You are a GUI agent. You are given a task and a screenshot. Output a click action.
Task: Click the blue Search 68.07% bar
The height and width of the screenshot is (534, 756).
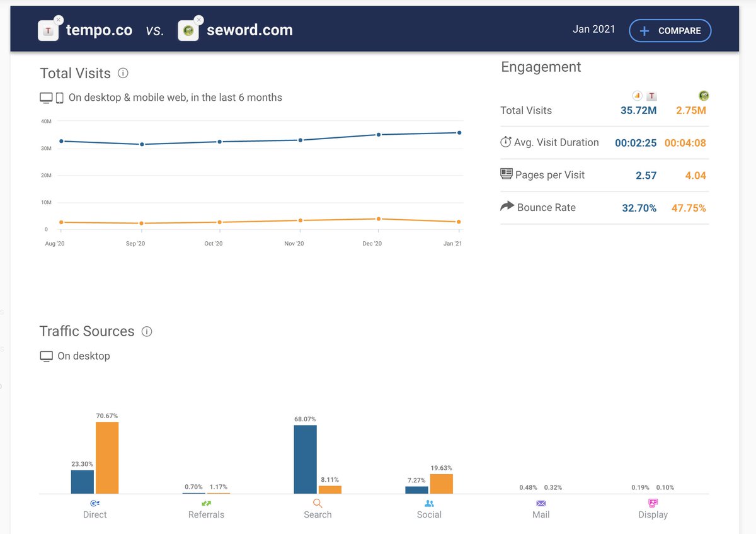(306, 459)
